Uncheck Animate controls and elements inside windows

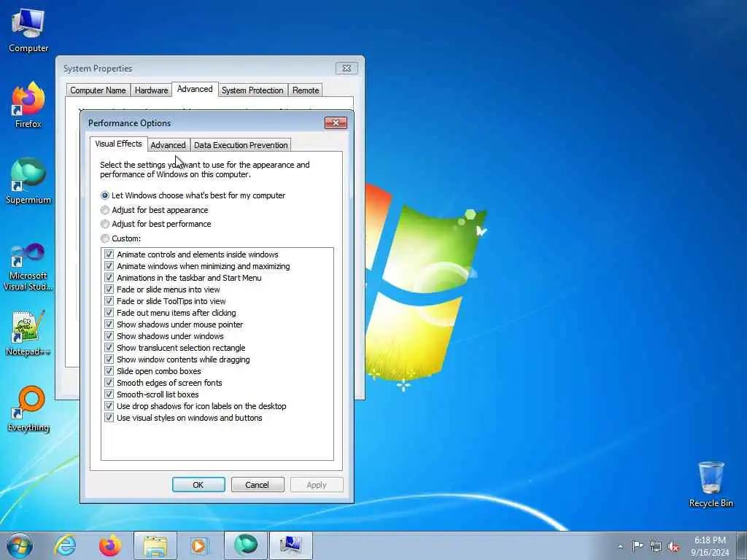(109, 254)
